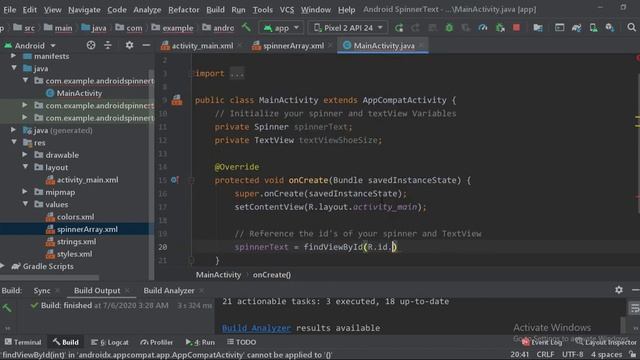Expand Gradle Scripts node

(x=3, y=266)
